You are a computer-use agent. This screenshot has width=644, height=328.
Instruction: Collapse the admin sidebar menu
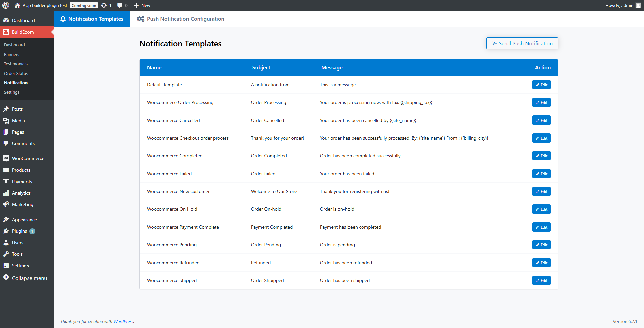[x=29, y=278]
